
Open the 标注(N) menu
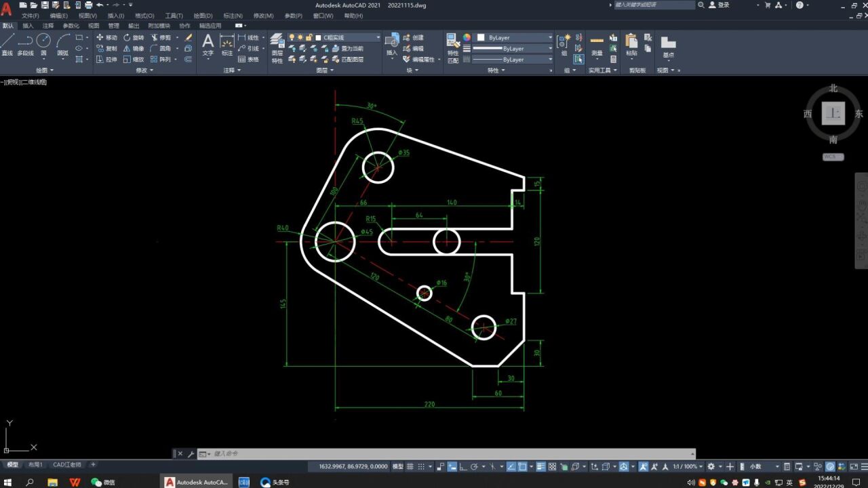pyautogui.click(x=233, y=16)
